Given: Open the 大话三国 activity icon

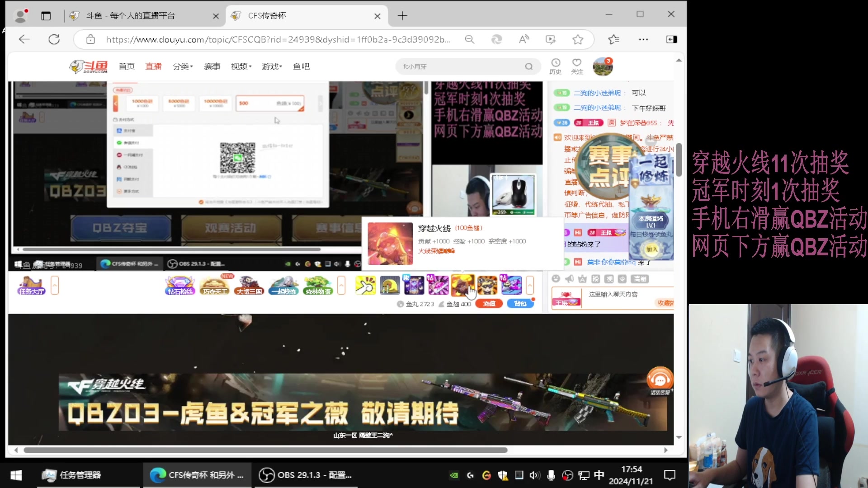Looking at the screenshot, I should point(249,286).
